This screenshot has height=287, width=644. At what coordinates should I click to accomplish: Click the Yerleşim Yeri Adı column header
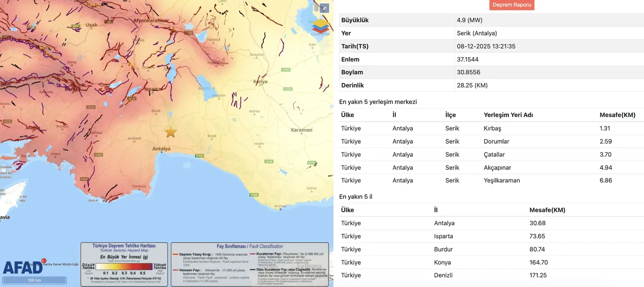pyautogui.click(x=508, y=115)
